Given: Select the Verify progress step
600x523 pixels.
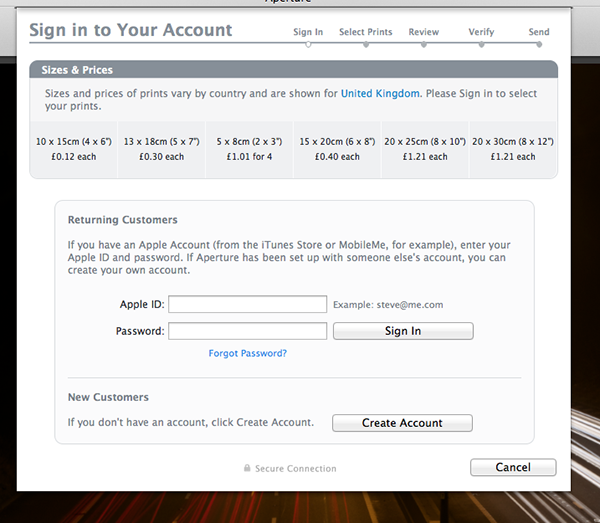Looking at the screenshot, I should pos(481,32).
